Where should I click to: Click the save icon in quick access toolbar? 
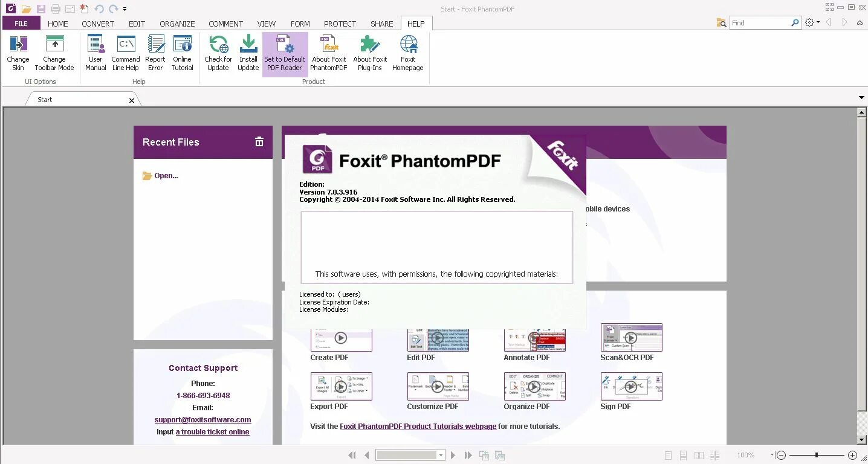(40, 8)
